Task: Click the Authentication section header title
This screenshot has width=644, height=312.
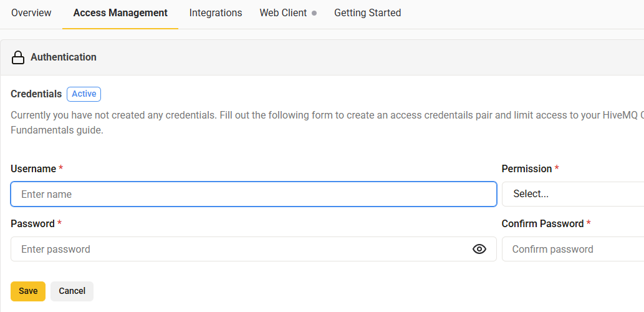Action: (64, 57)
